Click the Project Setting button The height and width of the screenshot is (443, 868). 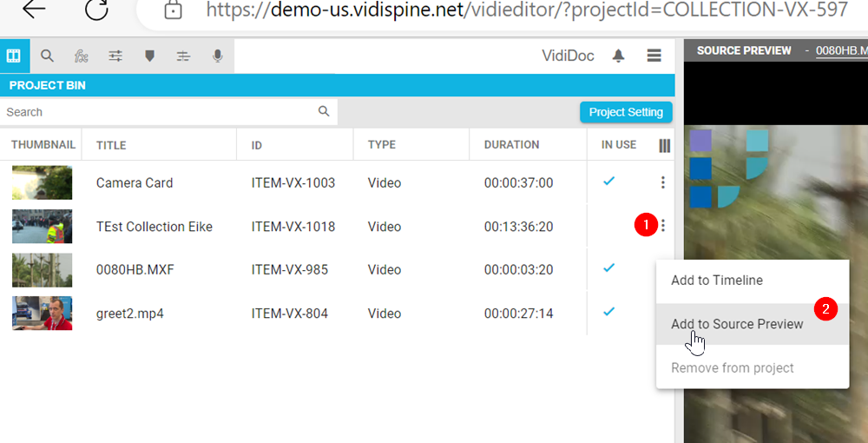tap(626, 112)
